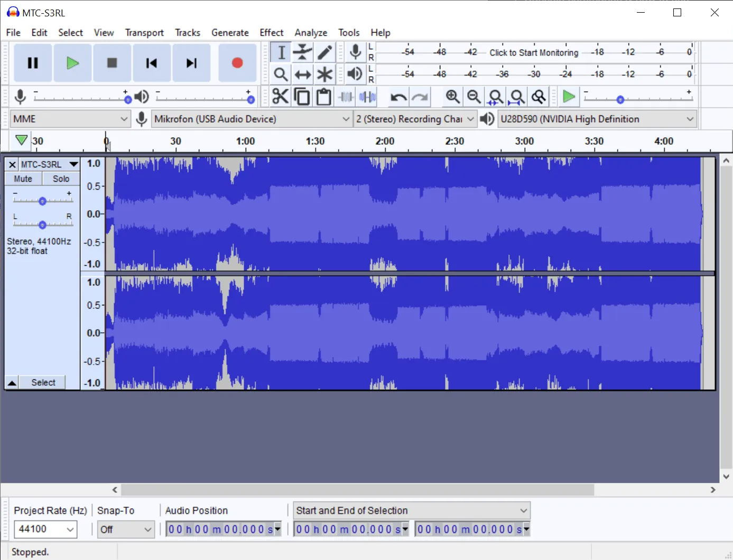Image resolution: width=733 pixels, height=560 pixels.
Task: Pick the Draw tool
Action: (324, 52)
